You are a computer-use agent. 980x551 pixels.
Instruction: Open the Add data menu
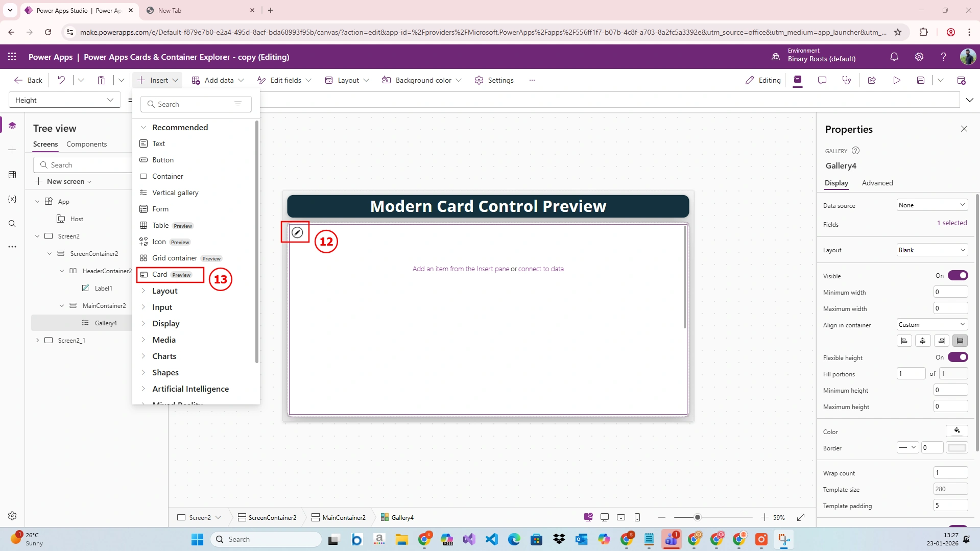218,80
